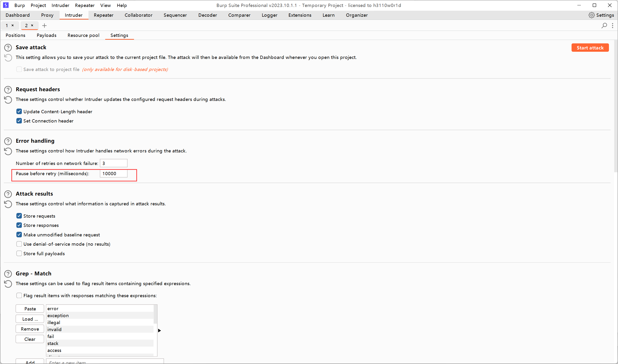Toggle Make unmodified baseline request
618x364 pixels.
[19, 235]
